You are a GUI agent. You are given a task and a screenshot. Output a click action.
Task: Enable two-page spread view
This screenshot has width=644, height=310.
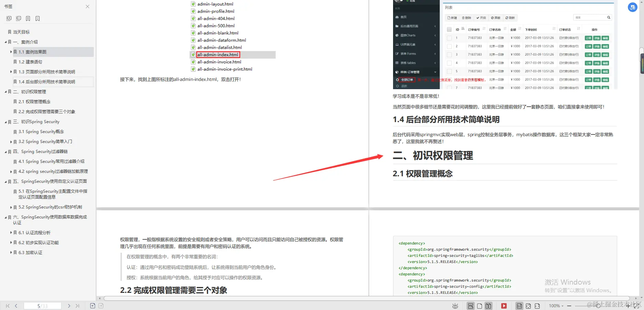pyautogui.click(x=488, y=306)
